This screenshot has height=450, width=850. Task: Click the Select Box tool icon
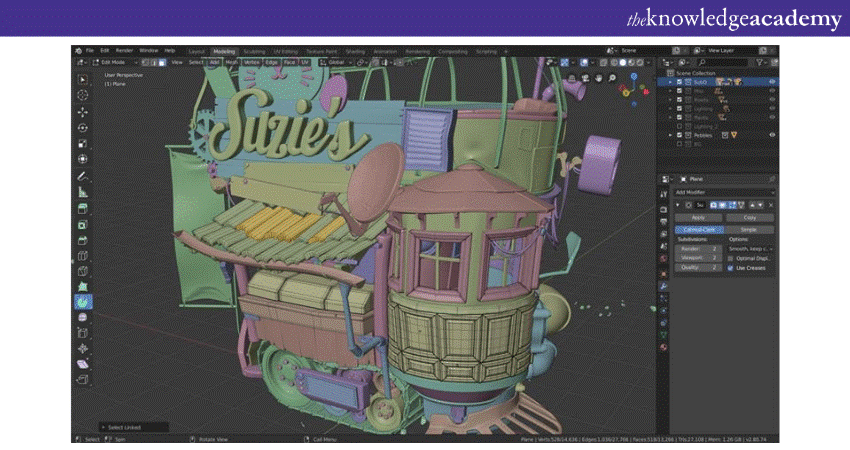point(83,79)
